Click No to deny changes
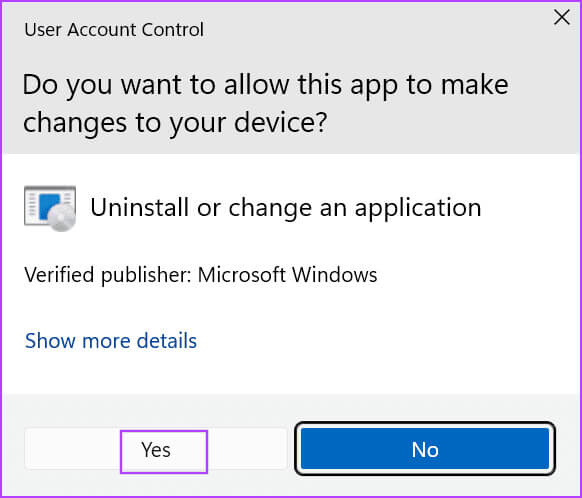The height and width of the screenshot is (498, 582). [425, 449]
